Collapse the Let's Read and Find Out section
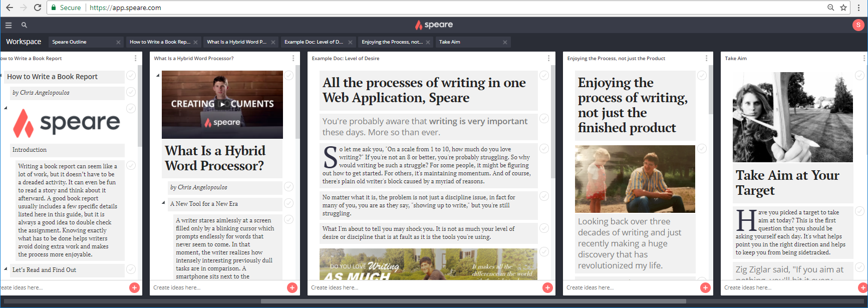This screenshot has height=308, width=868. pyautogui.click(x=6, y=269)
